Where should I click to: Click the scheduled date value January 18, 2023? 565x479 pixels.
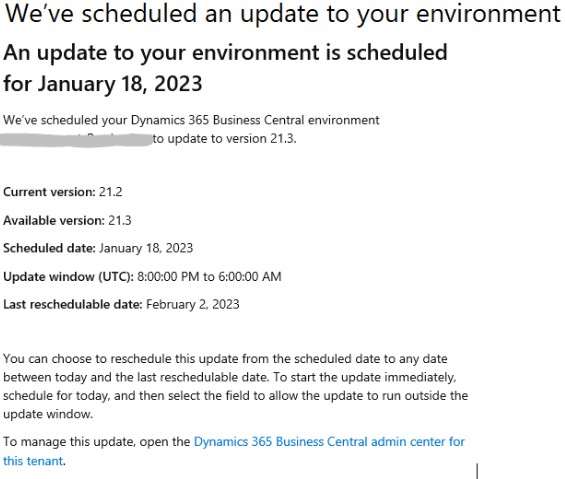coord(146,248)
